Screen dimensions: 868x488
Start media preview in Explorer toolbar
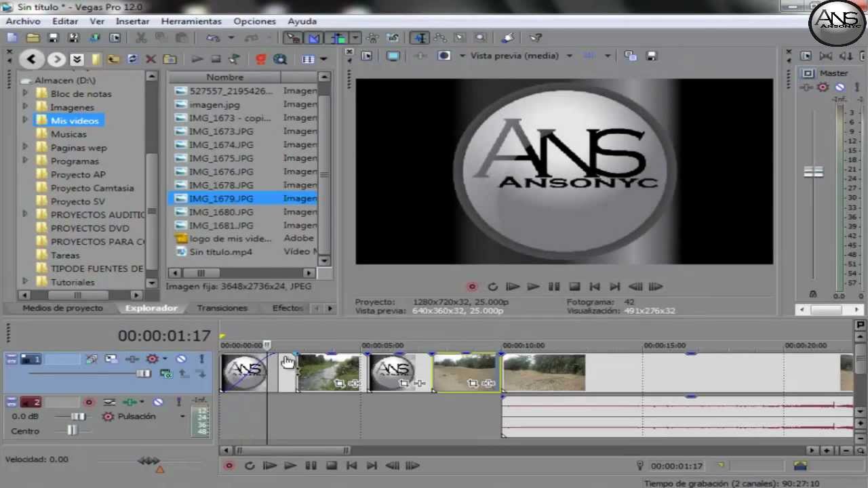click(197, 60)
